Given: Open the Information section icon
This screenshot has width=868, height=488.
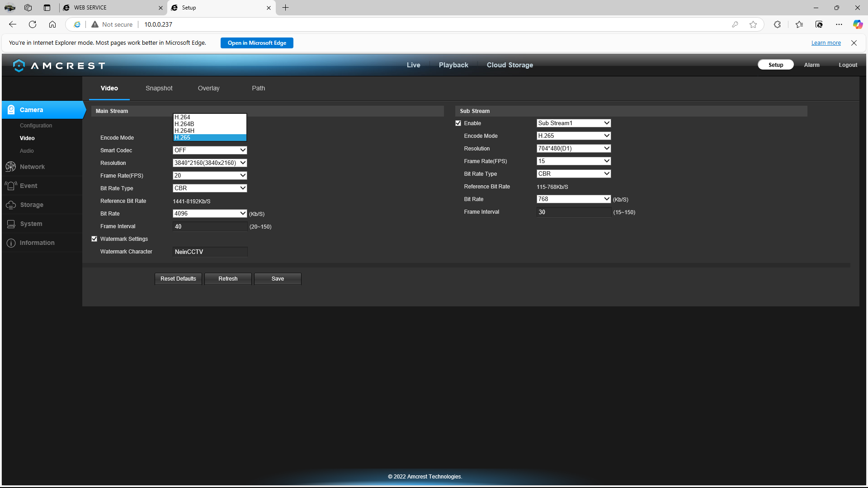Looking at the screenshot, I should pyautogui.click(x=11, y=243).
